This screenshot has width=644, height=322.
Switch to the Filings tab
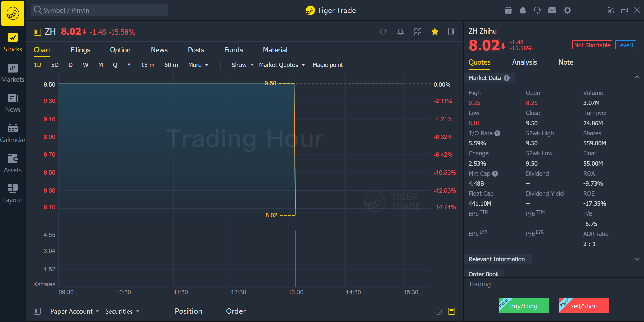tap(80, 50)
